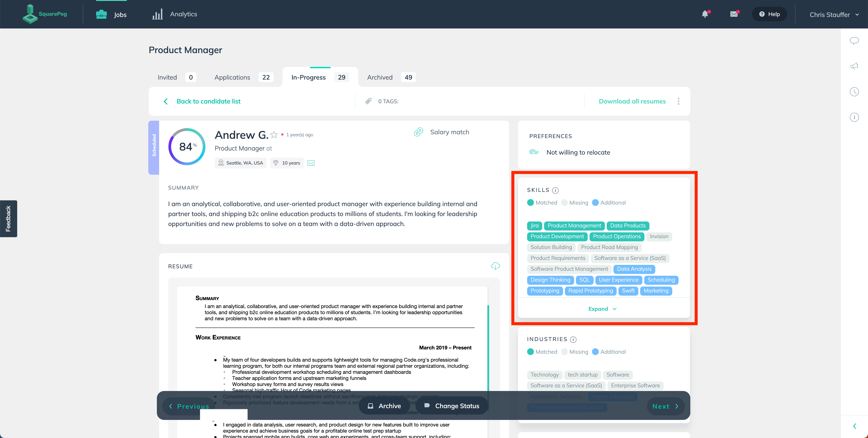The height and width of the screenshot is (438, 868).
Task: Click the Data Products skill tag
Action: coord(628,226)
